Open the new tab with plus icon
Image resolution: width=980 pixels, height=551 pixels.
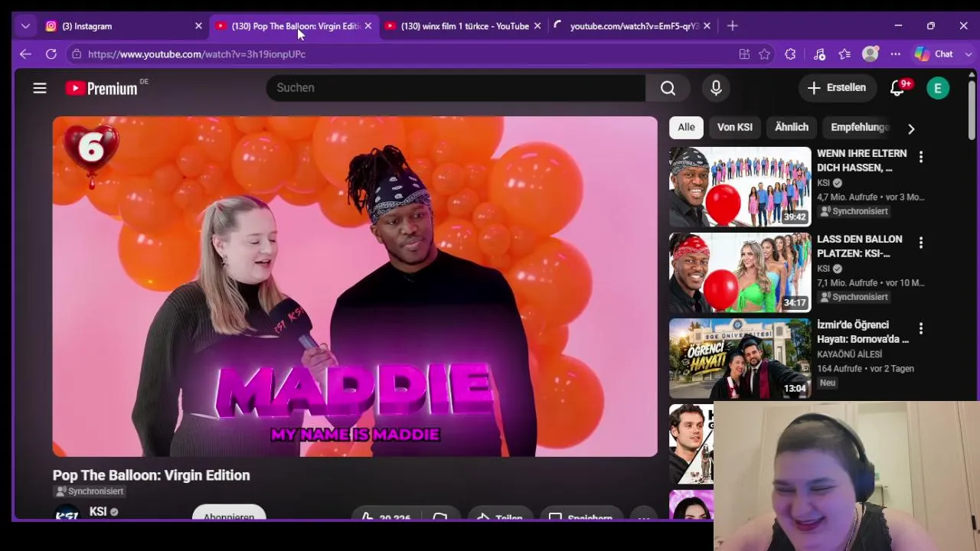(733, 26)
